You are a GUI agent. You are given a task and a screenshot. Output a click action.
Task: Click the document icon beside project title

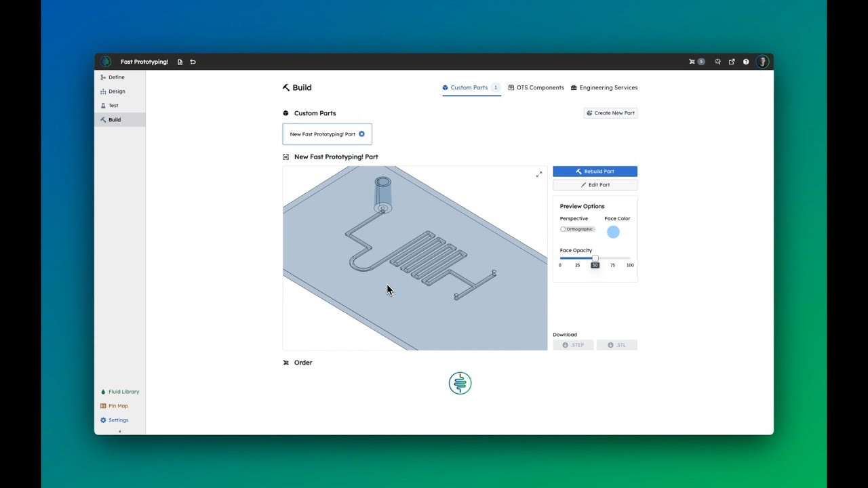180,62
